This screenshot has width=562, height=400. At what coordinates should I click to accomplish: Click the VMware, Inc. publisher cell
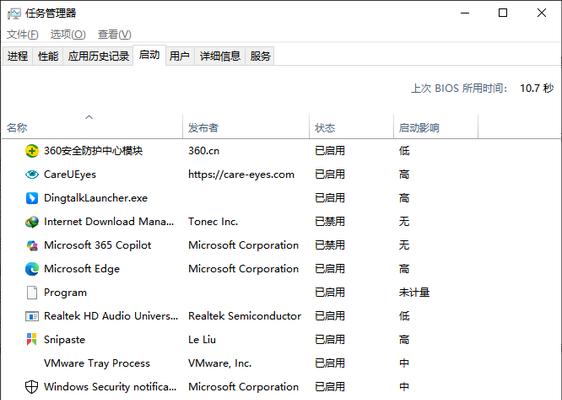tap(220, 363)
